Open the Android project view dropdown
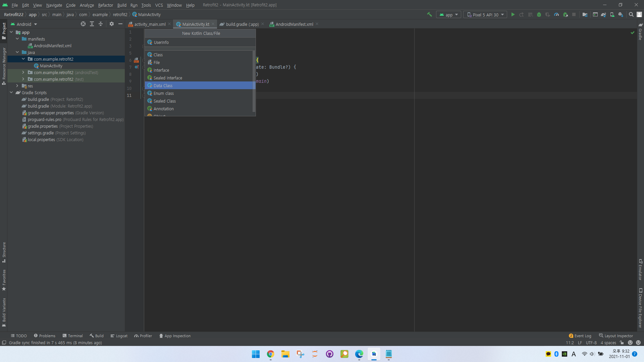This screenshot has width=644, height=362. pos(26,24)
